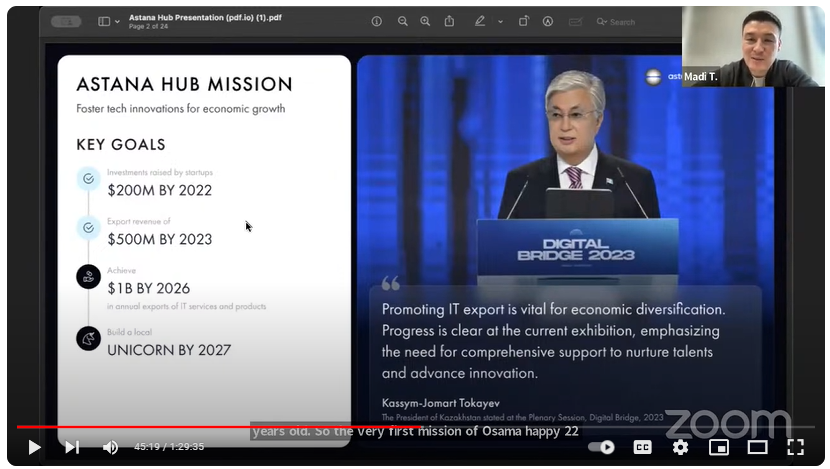Switch to miniplayer mode

pyautogui.click(x=718, y=447)
